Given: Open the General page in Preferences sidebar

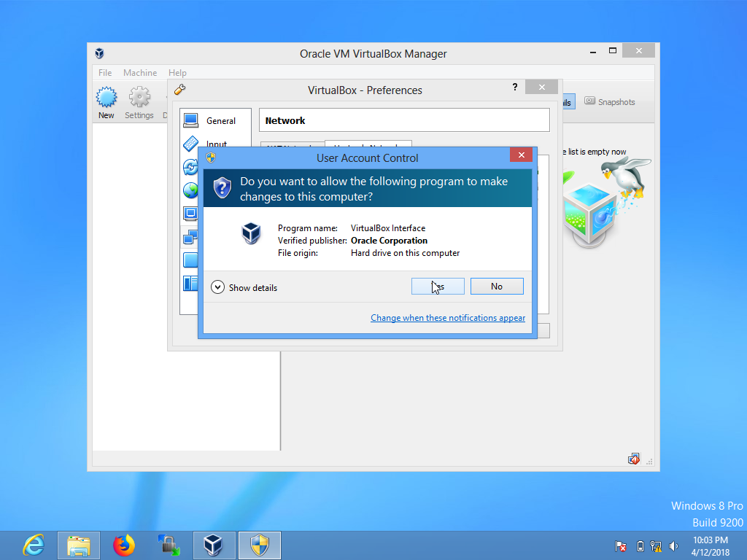Looking at the screenshot, I should (190, 120).
